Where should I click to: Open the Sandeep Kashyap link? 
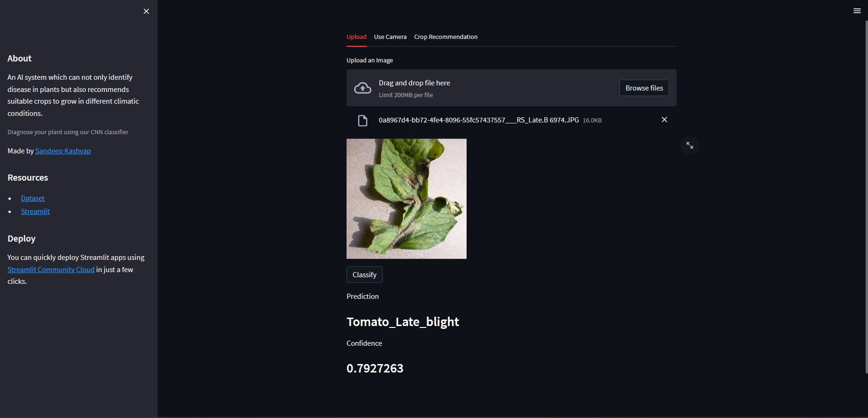(x=63, y=151)
